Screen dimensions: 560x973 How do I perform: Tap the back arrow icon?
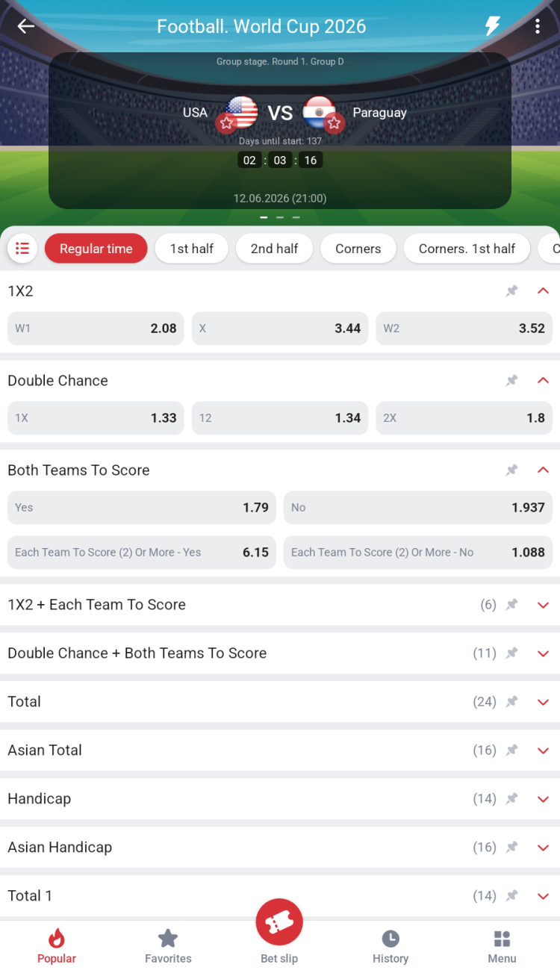coord(26,27)
